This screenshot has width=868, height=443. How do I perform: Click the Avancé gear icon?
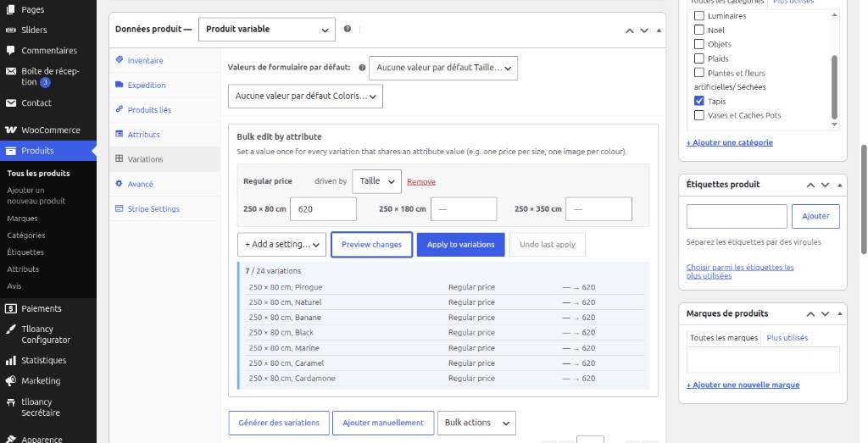point(119,184)
